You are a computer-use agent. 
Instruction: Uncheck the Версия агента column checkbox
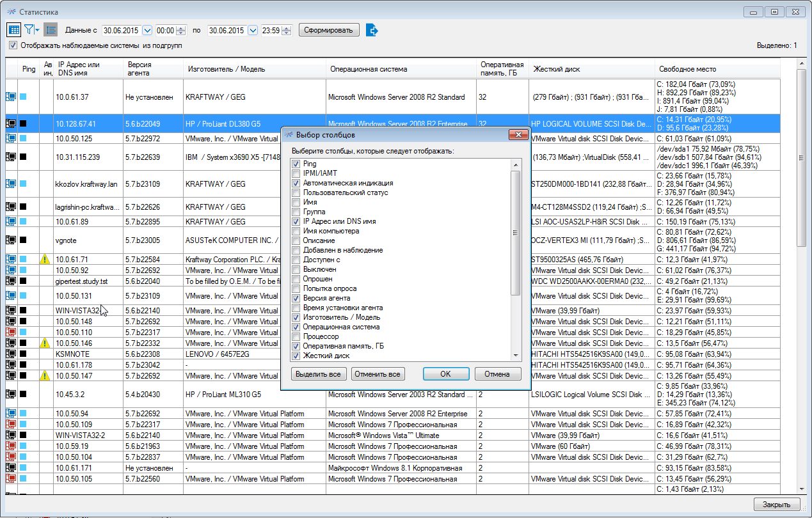pyautogui.click(x=296, y=298)
